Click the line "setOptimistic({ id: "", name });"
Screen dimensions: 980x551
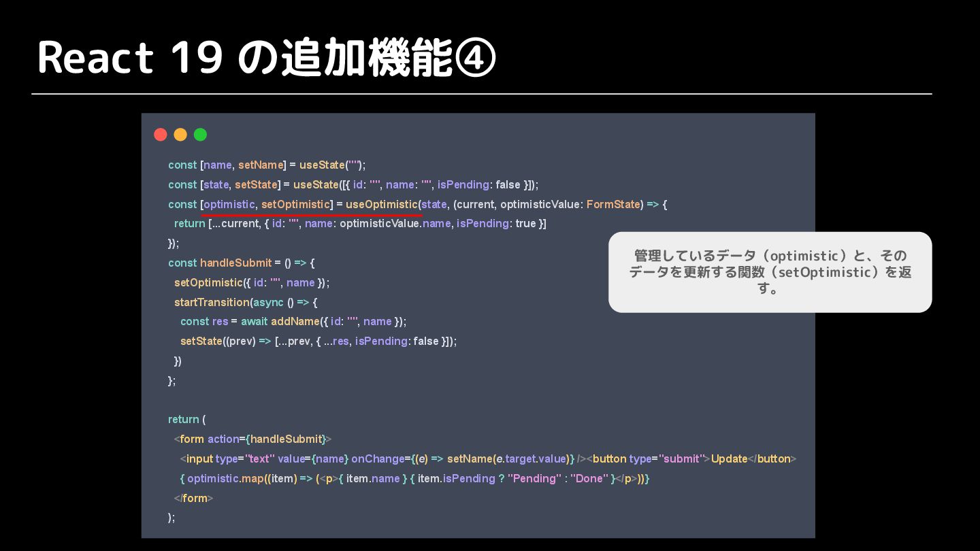[x=252, y=282]
